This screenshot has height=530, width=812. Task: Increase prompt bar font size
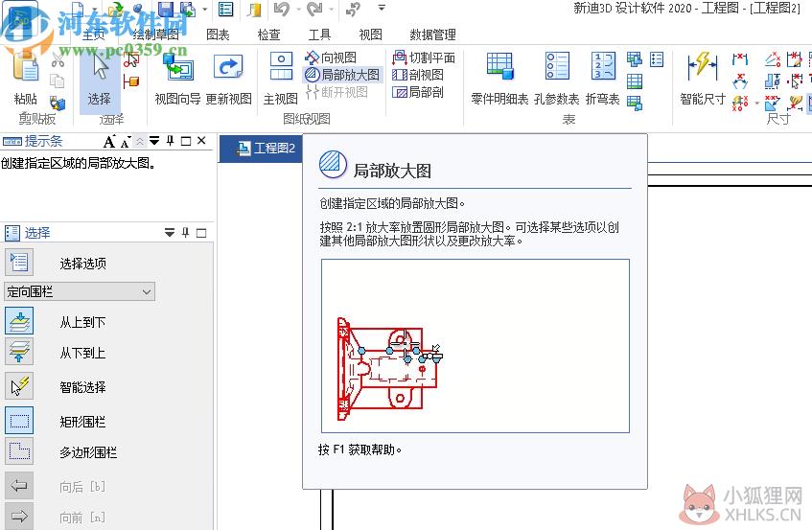108,141
